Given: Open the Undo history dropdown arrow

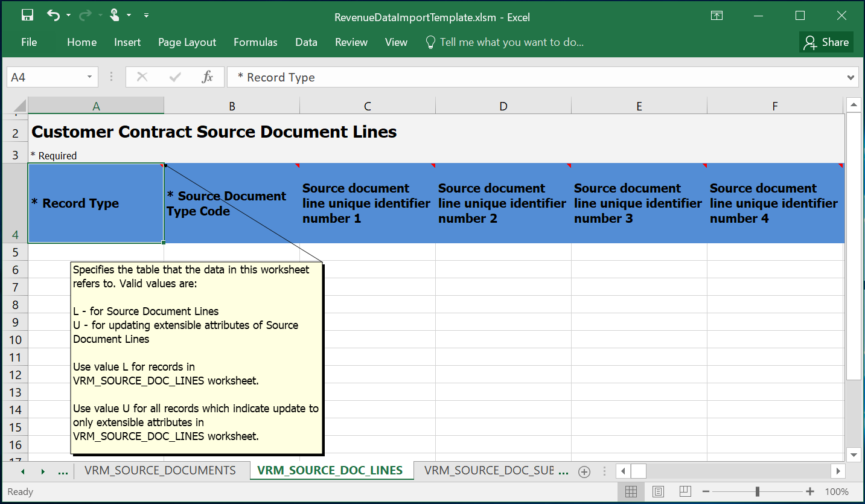Looking at the screenshot, I should (x=68, y=16).
